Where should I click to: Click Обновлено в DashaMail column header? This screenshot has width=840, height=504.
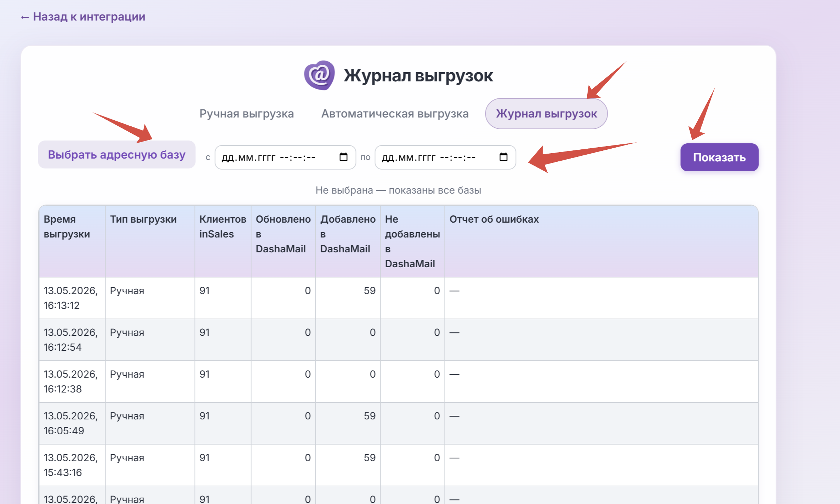283,241
